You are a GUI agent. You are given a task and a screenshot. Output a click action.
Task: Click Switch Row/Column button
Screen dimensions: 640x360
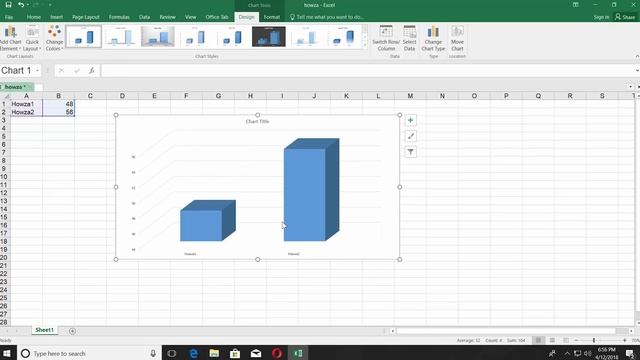[x=386, y=38]
